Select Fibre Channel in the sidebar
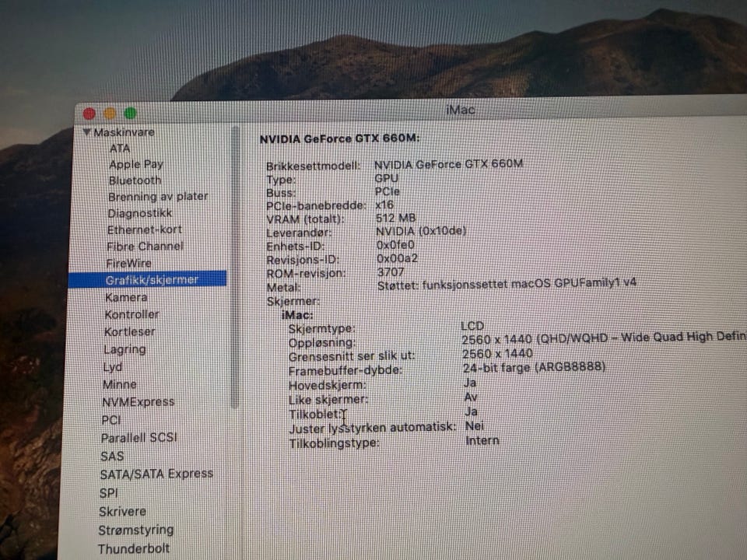The height and width of the screenshot is (560, 747). tap(145, 247)
